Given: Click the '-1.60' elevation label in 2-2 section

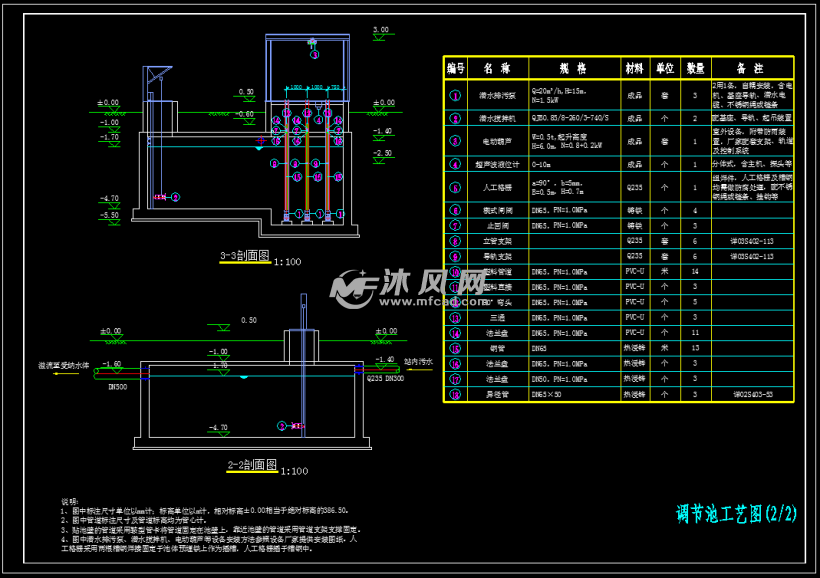Looking at the screenshot, I should 111,364.
